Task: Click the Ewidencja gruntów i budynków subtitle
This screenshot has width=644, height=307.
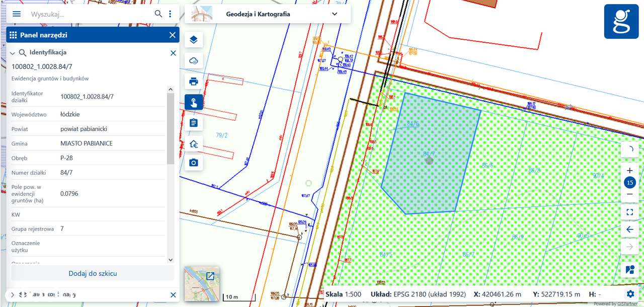Action: [x=50, y=79]
